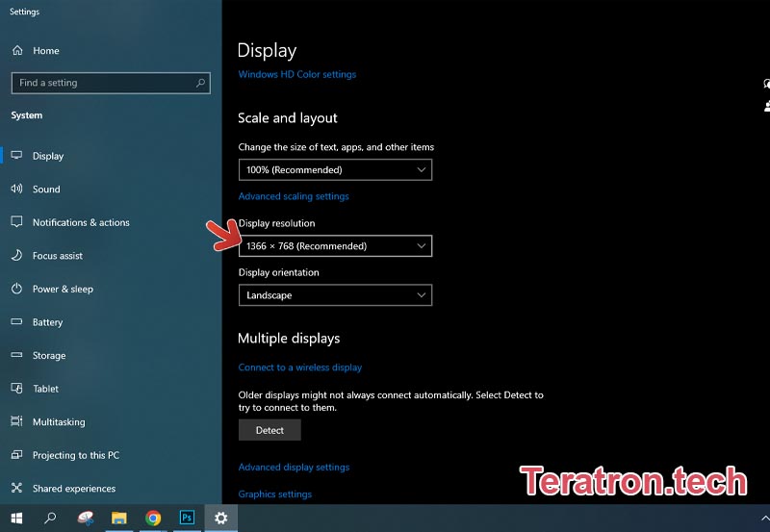Click the Notifications & actions icon
The width and height of the screenshot is (770, 532).
coord(16,222)
